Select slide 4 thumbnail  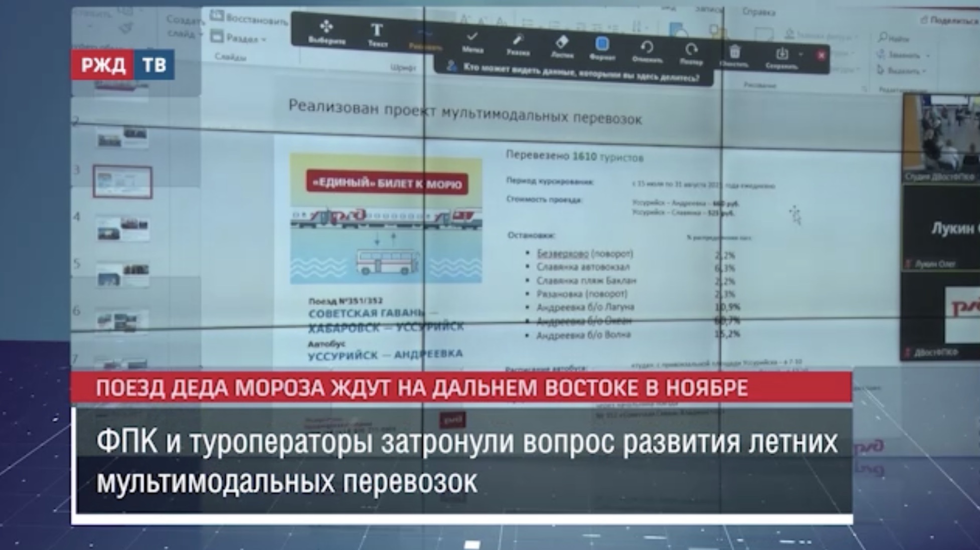123,229
